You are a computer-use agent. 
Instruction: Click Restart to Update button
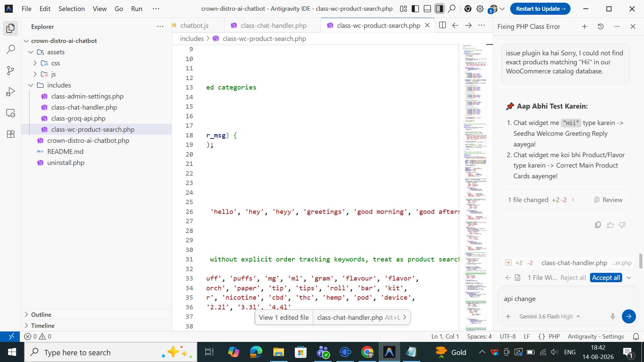(x=540, y=9)
